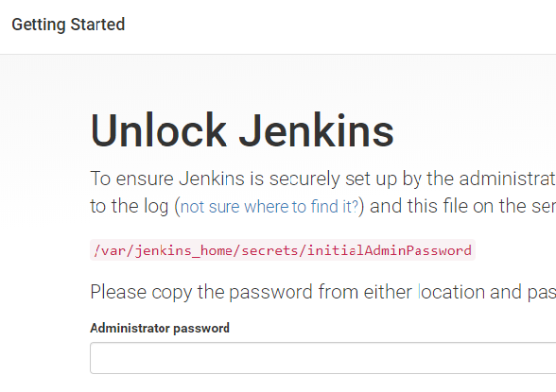This screenshot has height=392, width=556.
Task: Click 'from either location' in the instruction line
Action: tap(401, 292)
